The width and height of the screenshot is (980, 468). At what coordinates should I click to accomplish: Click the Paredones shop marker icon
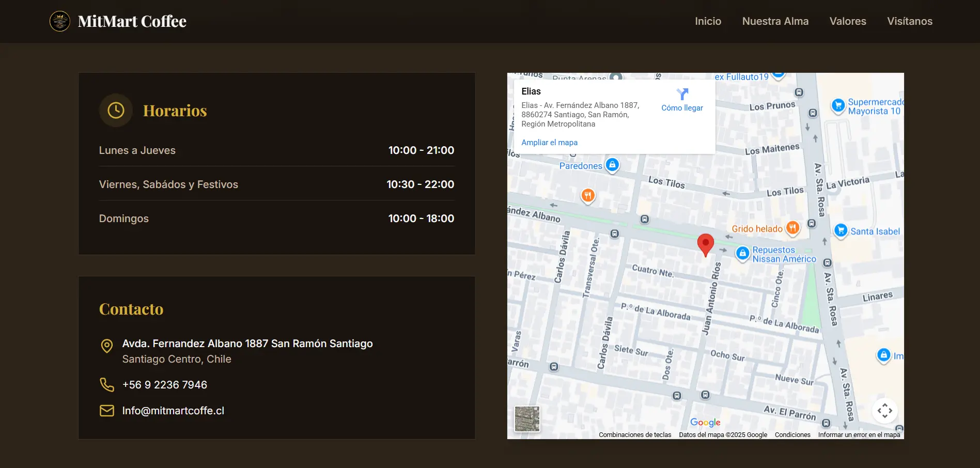pyautogui.click(x=612, y=165)
